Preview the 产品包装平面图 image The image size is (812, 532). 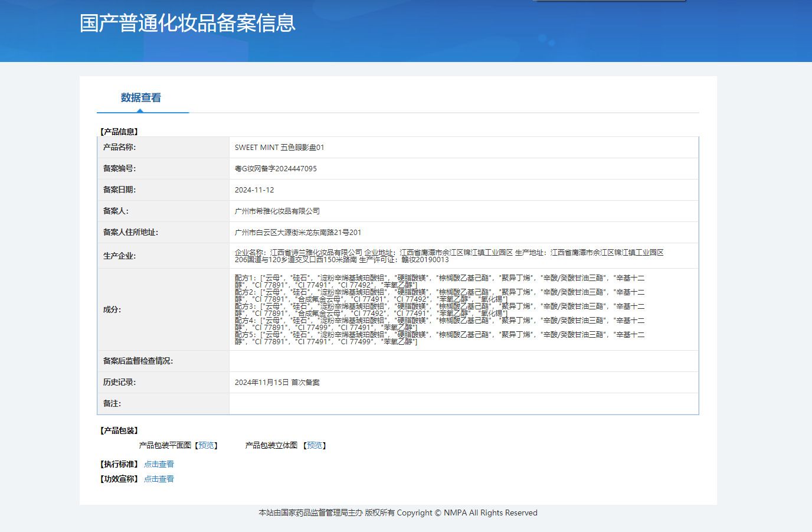click(x=207, y=446)
